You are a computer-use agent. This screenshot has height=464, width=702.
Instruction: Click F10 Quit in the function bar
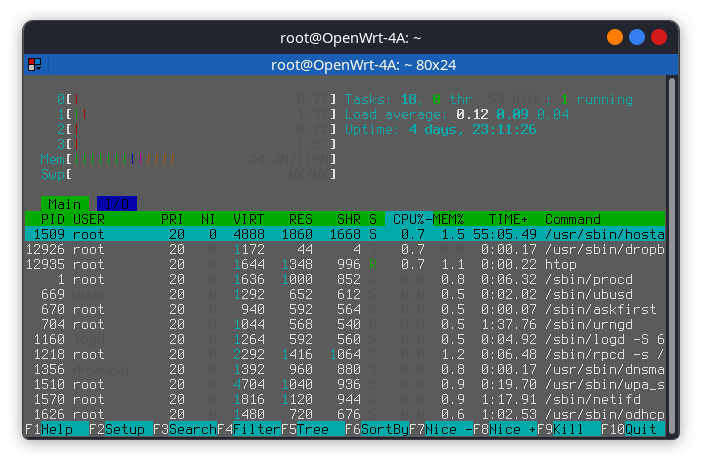[633, 429]
